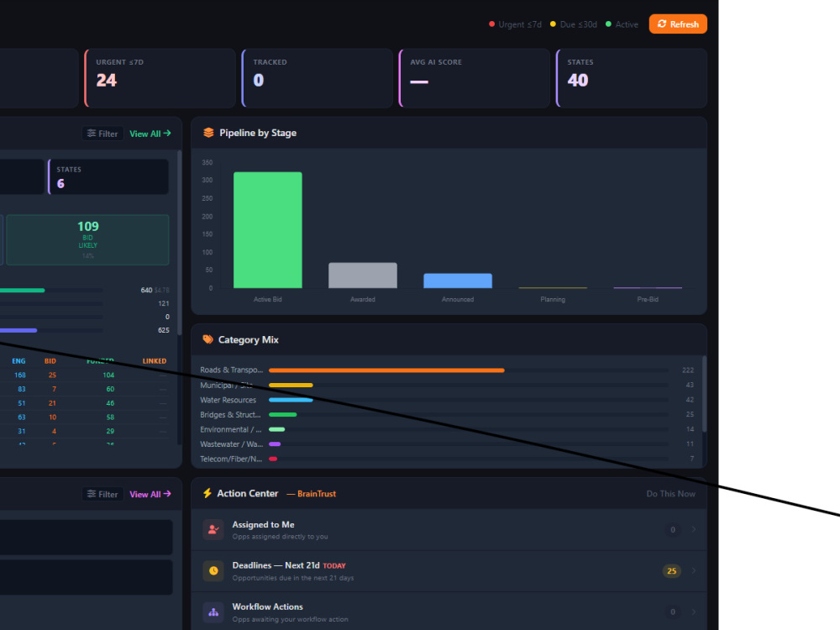
Task: Open the Urgent ≤7D stat card
Action: point(160,78)
